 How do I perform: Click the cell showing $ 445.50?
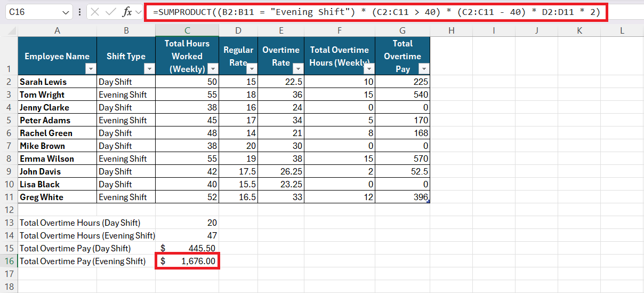(x=187, y=248)
